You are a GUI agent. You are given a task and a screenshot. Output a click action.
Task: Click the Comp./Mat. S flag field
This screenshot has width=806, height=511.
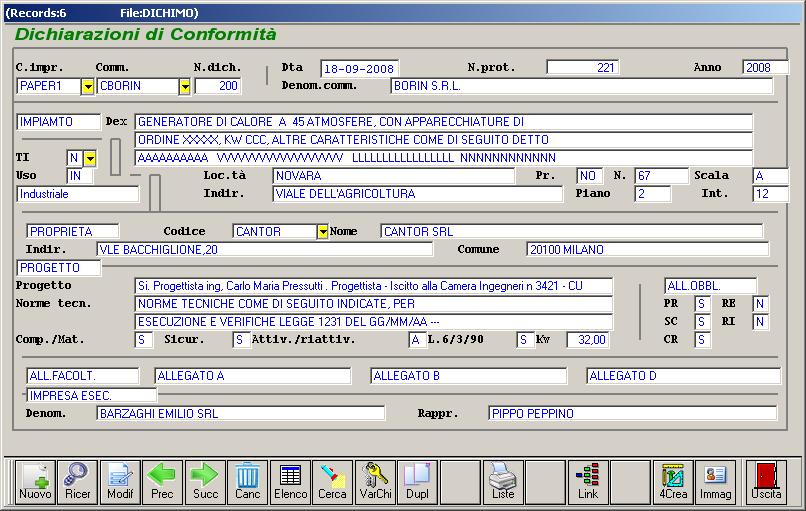point(143,340)
